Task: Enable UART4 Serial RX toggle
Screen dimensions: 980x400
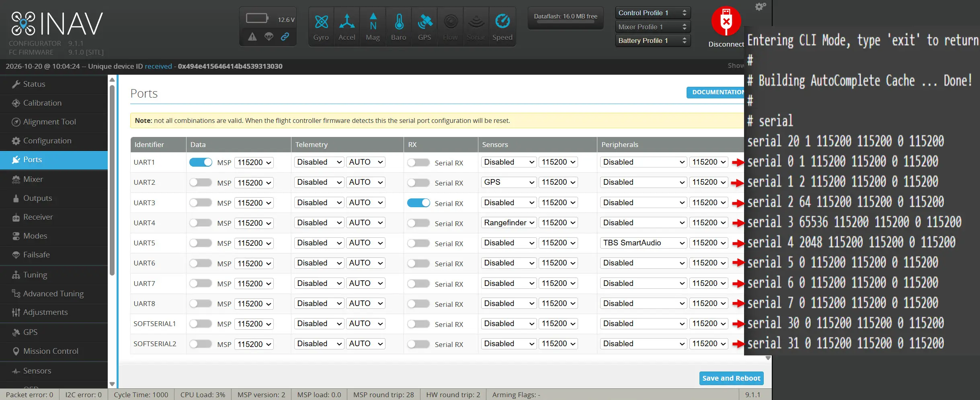Action: 418,223
